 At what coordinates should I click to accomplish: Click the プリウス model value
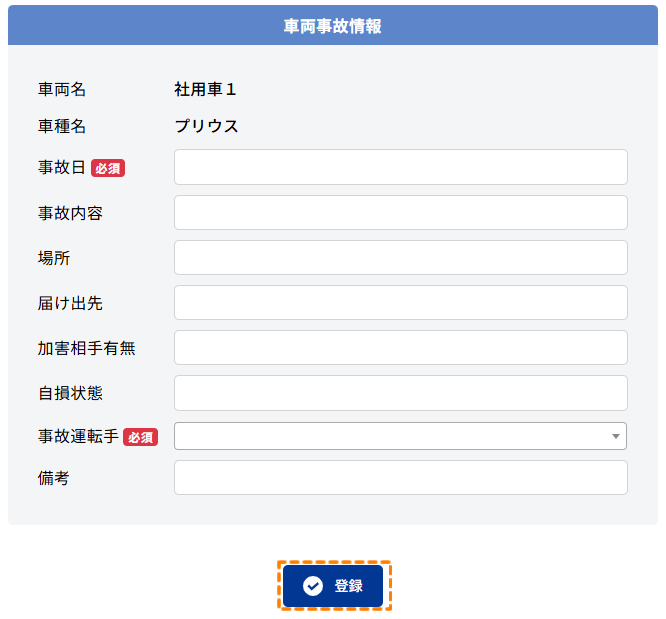pos(206,126)
